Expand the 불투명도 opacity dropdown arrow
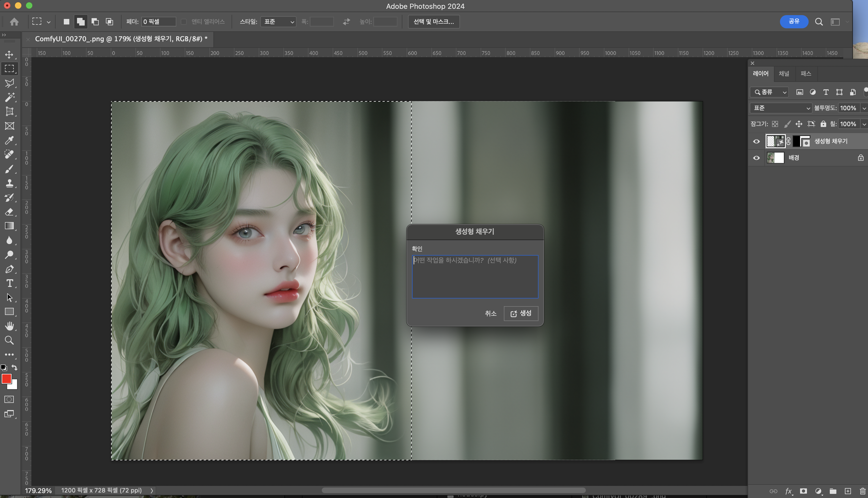The height and width of the screenshot is (498, 868). (864, 108)
